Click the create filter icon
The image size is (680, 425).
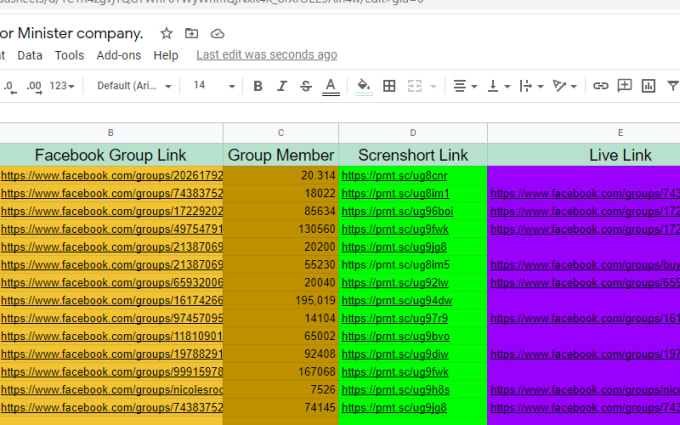(x=673, y=86)
